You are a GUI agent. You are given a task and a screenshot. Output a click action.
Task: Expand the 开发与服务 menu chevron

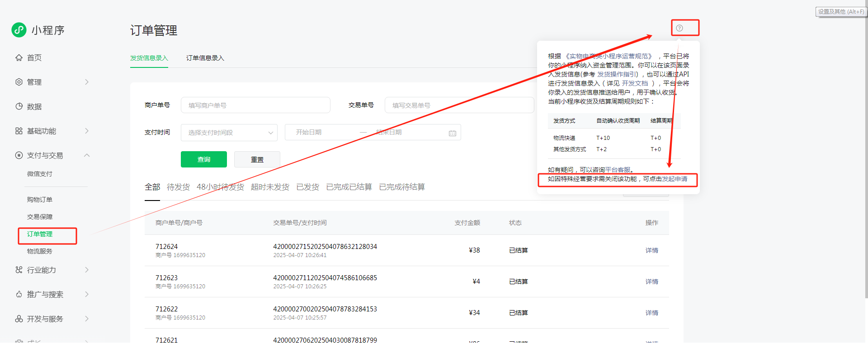(x=87, y=319)
